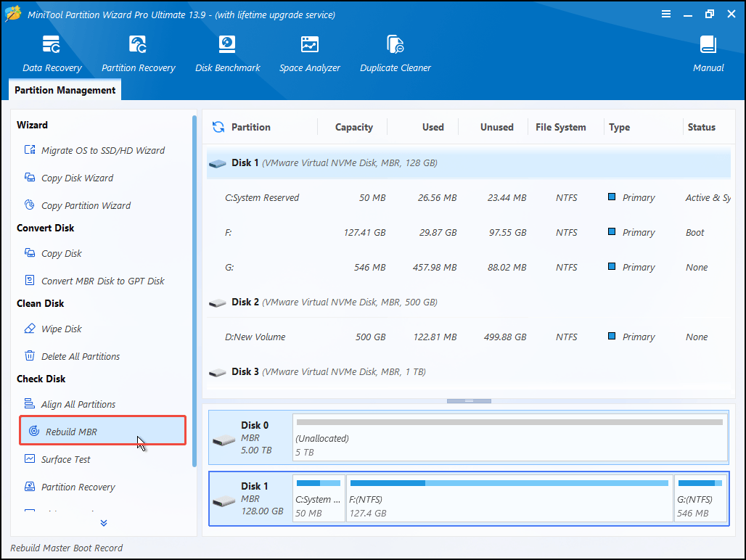Click the Convert MBR Disk to GPT Disk icon
The width and height of the screenshot is (746, 560).
30,280
